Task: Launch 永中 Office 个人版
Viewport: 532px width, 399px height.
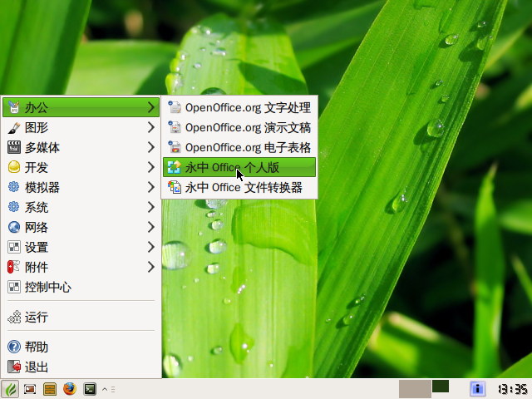Action: click(239, 167)
